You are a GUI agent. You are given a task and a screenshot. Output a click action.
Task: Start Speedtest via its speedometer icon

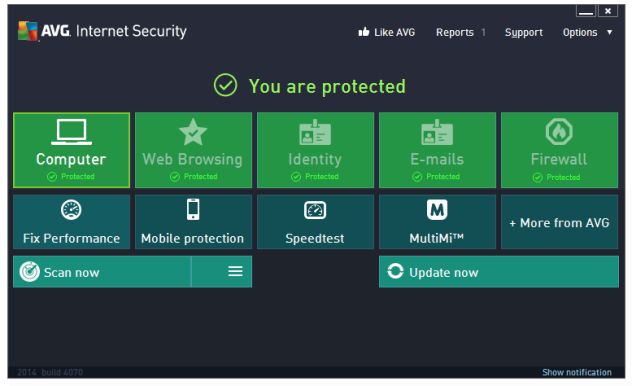tap(315, 210)
